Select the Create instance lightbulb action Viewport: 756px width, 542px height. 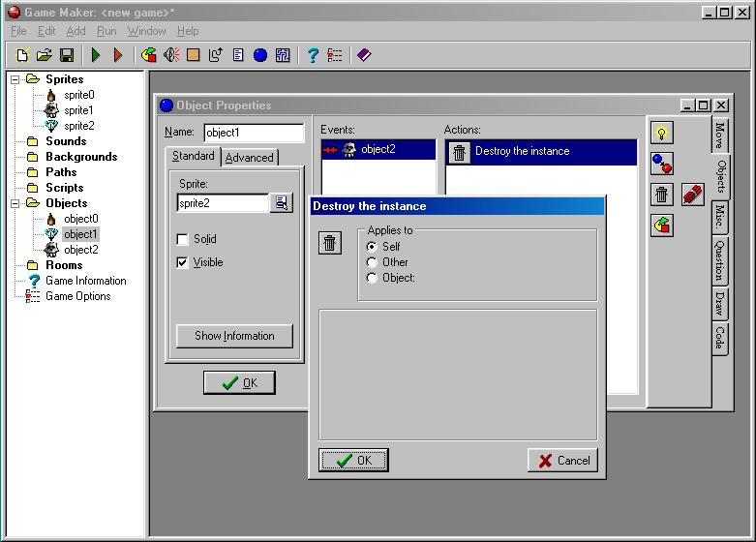[662, 133]
